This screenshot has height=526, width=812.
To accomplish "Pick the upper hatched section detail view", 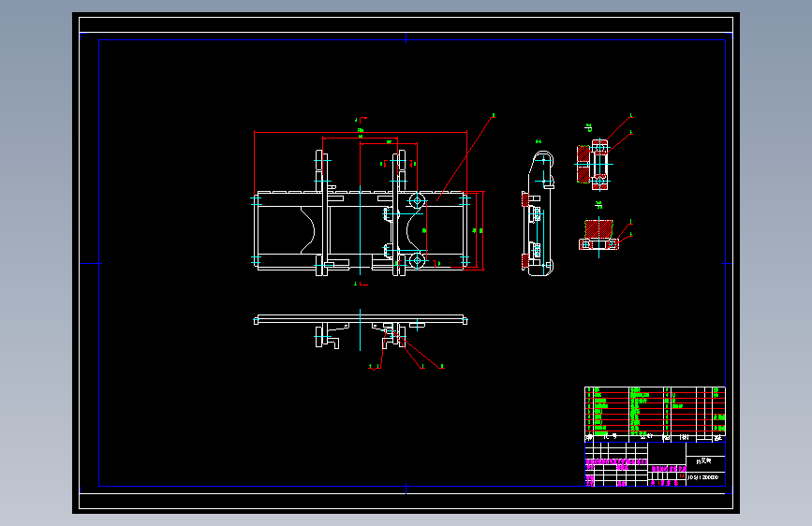I will tap(594, 164).
